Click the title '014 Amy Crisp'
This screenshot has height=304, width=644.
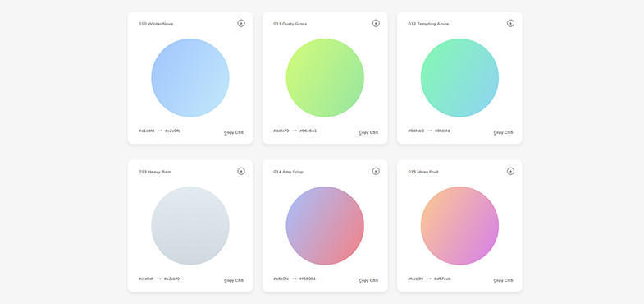pyautogui.click(x=288, y=172)
